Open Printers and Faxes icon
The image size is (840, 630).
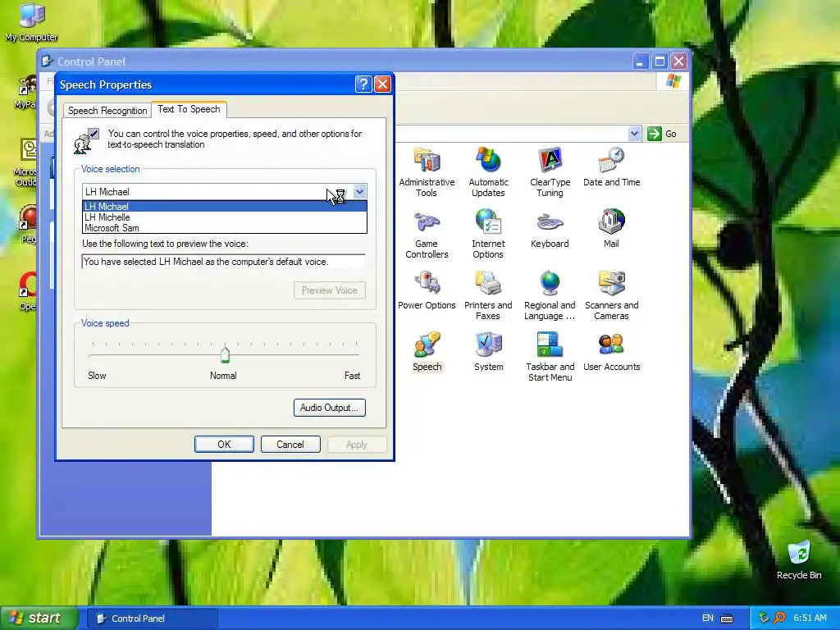click(x=488, y=295)
